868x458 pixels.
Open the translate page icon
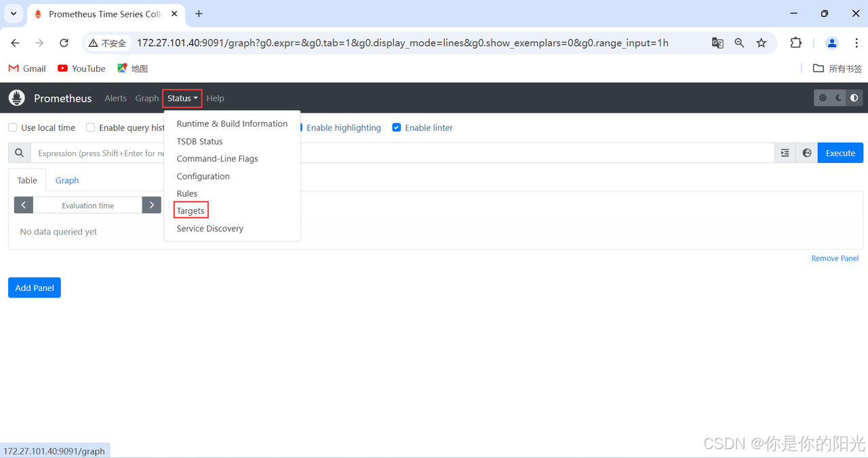pyautogui.click(x=717, y=43)
